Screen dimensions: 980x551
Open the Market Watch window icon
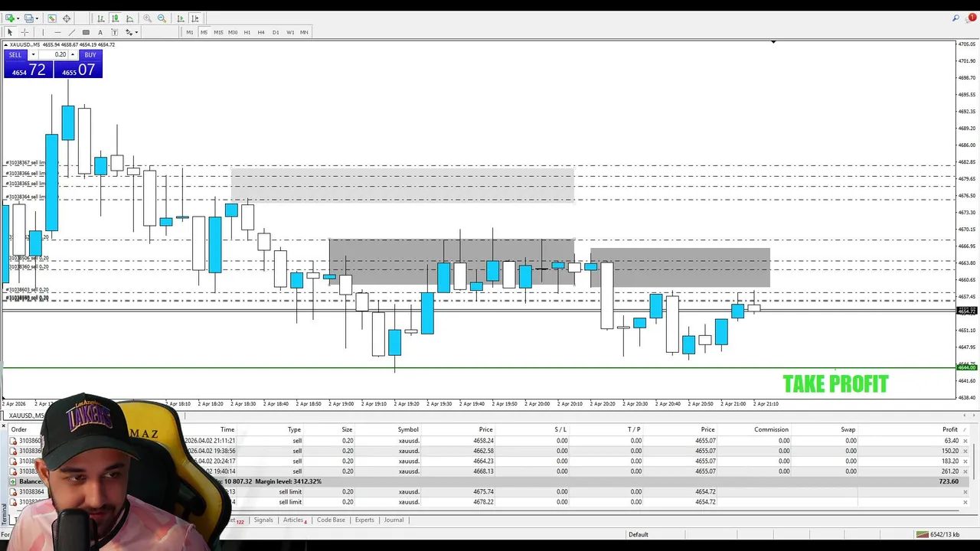coord(51,18)
